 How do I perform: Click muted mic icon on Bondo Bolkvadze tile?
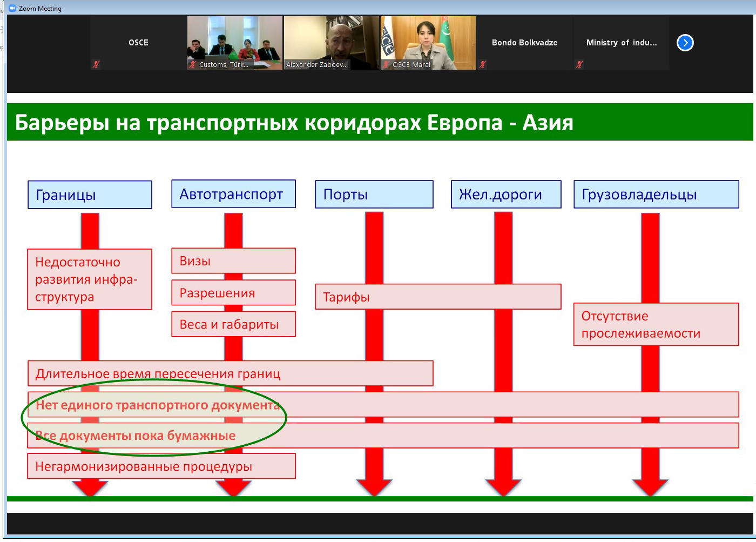tap(483, 64)
